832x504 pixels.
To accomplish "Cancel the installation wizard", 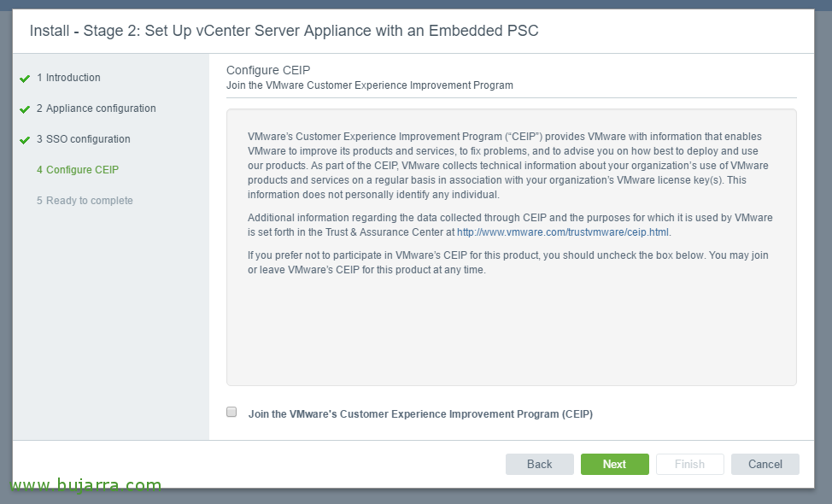I will coord(765,464).
